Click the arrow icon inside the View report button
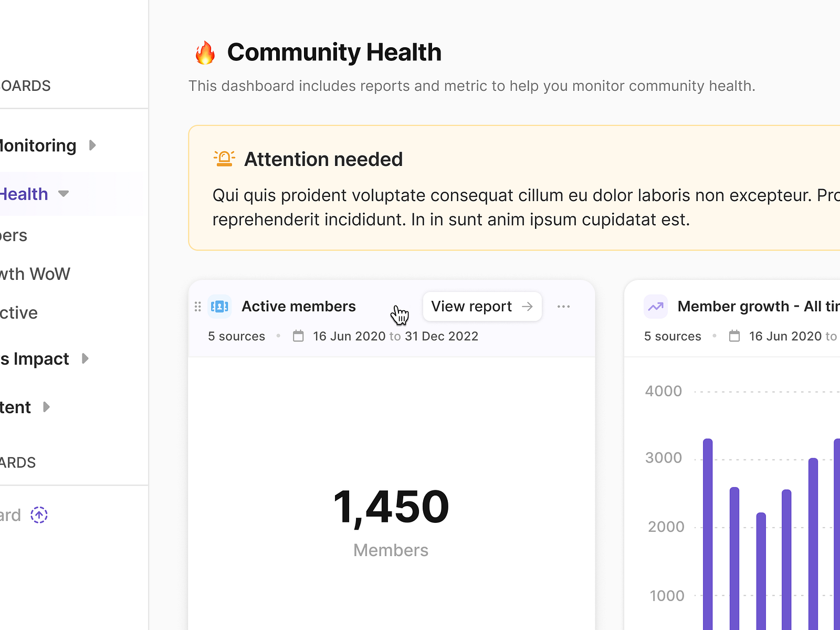 tap(527, 306)
